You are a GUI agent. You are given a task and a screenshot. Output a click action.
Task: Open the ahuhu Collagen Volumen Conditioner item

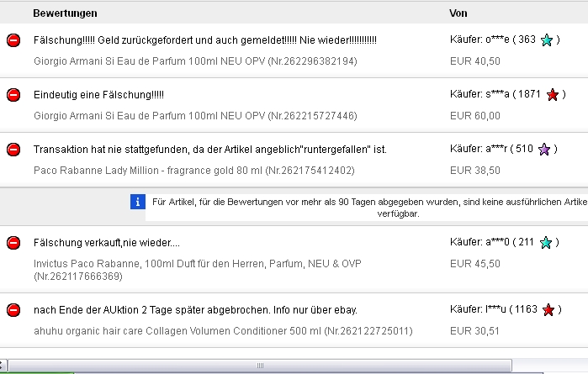(223, 331)
